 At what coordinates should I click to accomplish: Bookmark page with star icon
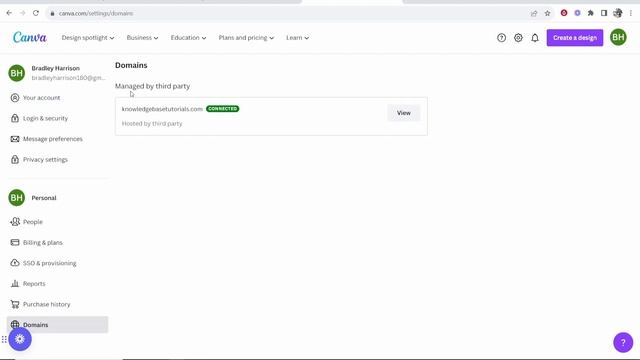(547, 13)
